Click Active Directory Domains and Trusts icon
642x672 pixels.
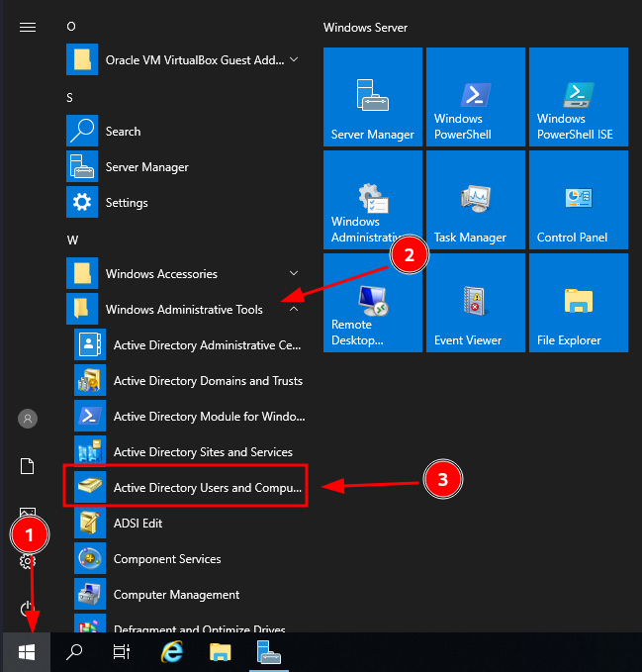tap(90, 380)
